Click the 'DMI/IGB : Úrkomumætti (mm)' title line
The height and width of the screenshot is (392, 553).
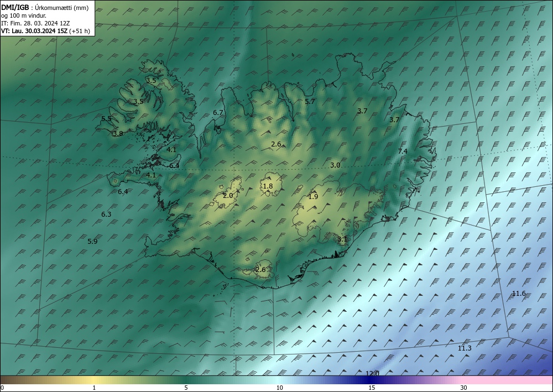[x=45, y=7]
